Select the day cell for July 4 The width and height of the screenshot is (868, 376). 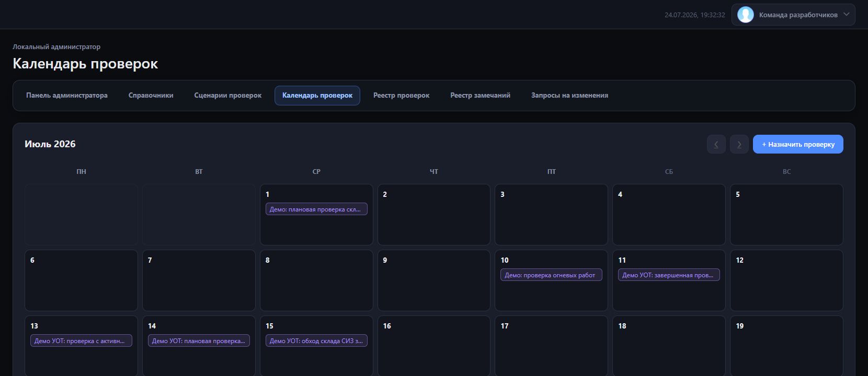click(669, 215)
